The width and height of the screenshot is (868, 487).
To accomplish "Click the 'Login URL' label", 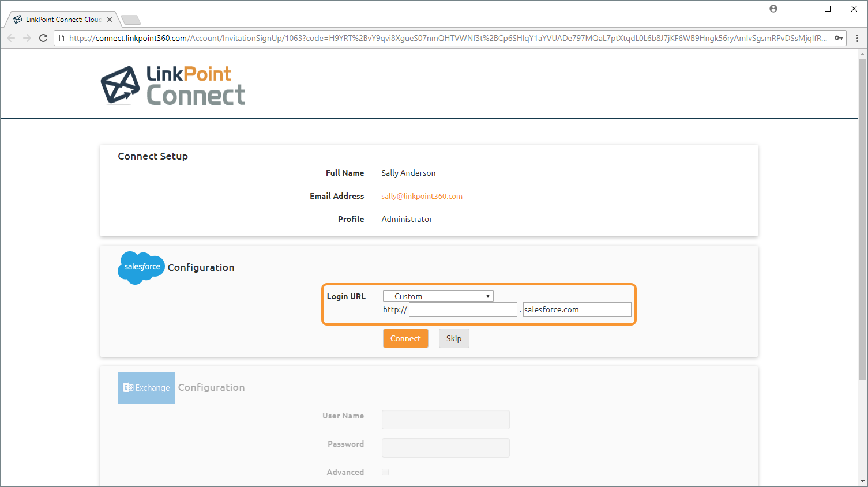I will pyautogui.click(x=346, y=296).
